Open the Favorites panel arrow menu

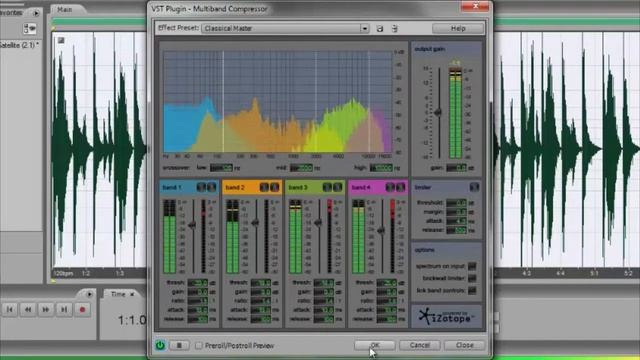point(36,13)
